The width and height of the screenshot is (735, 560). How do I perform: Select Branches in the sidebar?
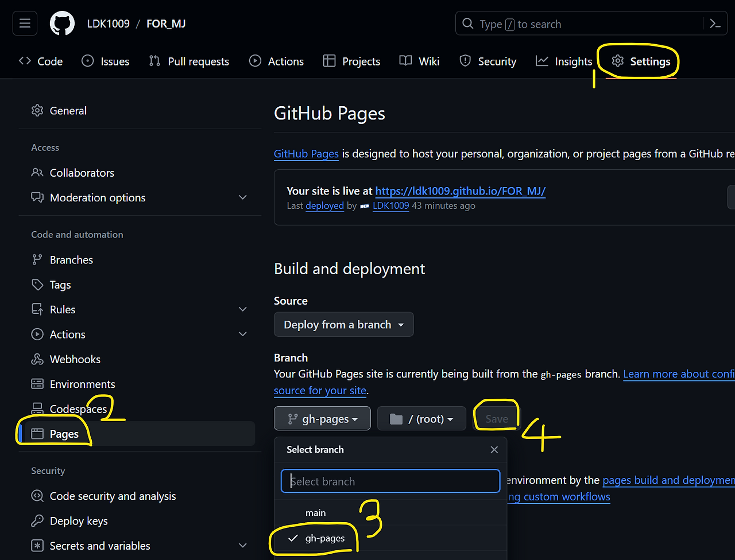pos(71,259)
